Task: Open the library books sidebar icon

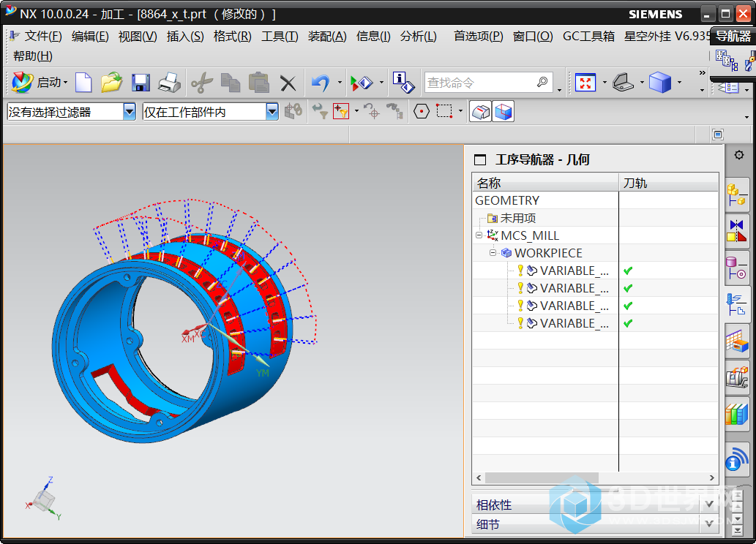Action: click(737, 415)
